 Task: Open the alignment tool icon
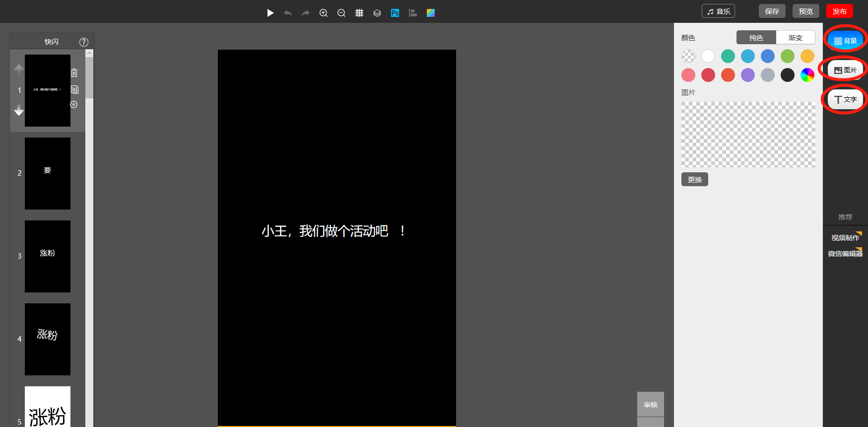coord(413,13)
